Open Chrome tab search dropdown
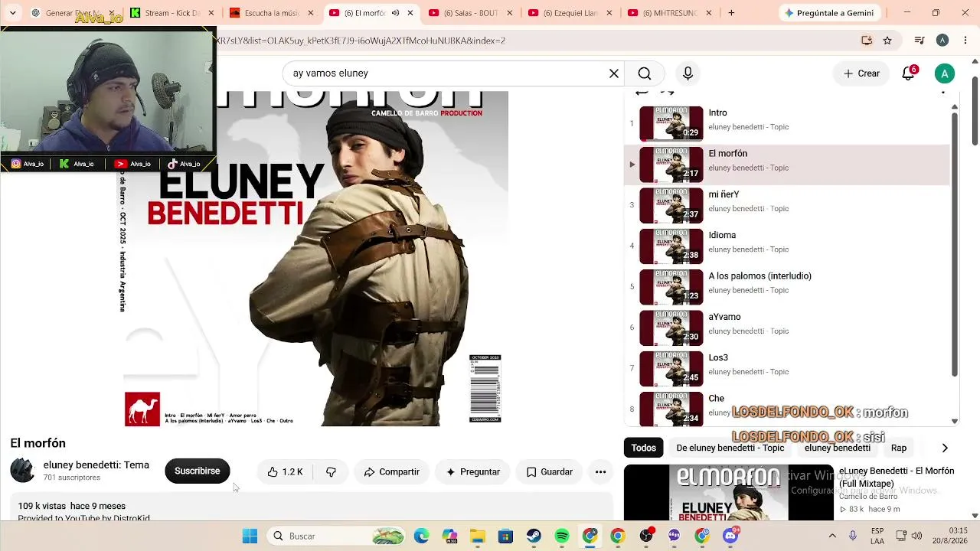The width and height of the screenshot is (980, 551). pyautogui.click(x=12, y=13)
